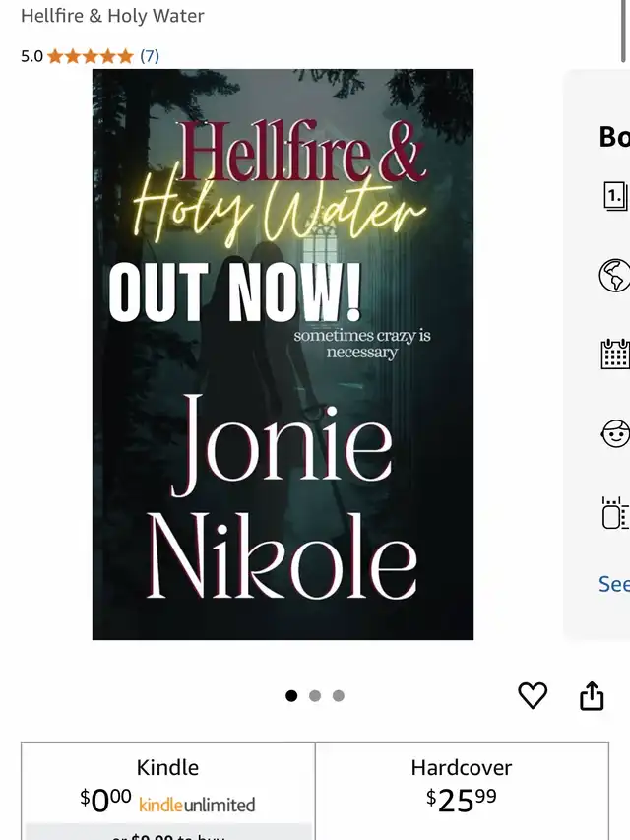
Task: Switch to second image carousel dot
Action: pos(315,695)
